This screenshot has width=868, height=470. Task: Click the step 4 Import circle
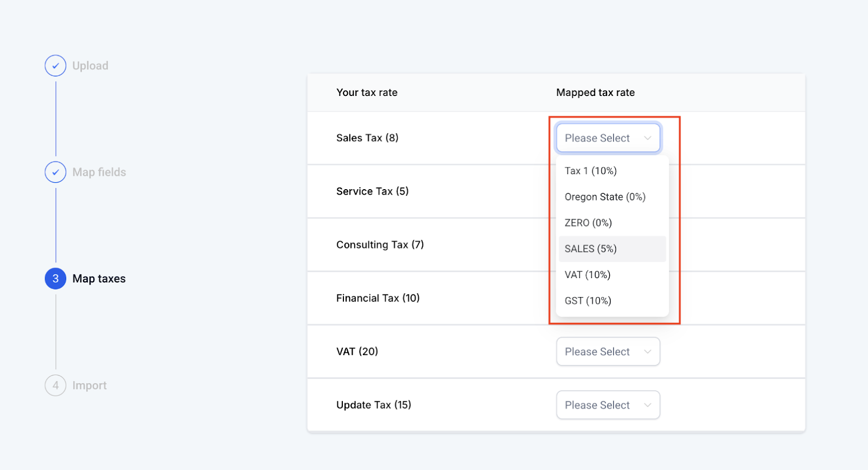55,385
